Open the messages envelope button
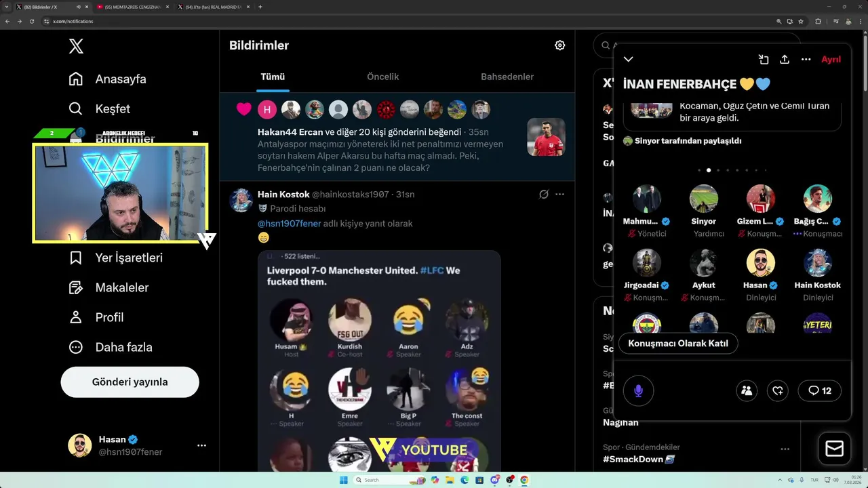The width and height of the screenshot is (868, 488). (834, 449)
